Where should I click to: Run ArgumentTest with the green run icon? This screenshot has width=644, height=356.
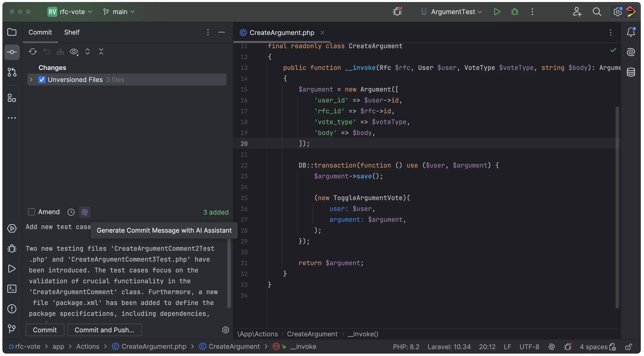[497, 11]
